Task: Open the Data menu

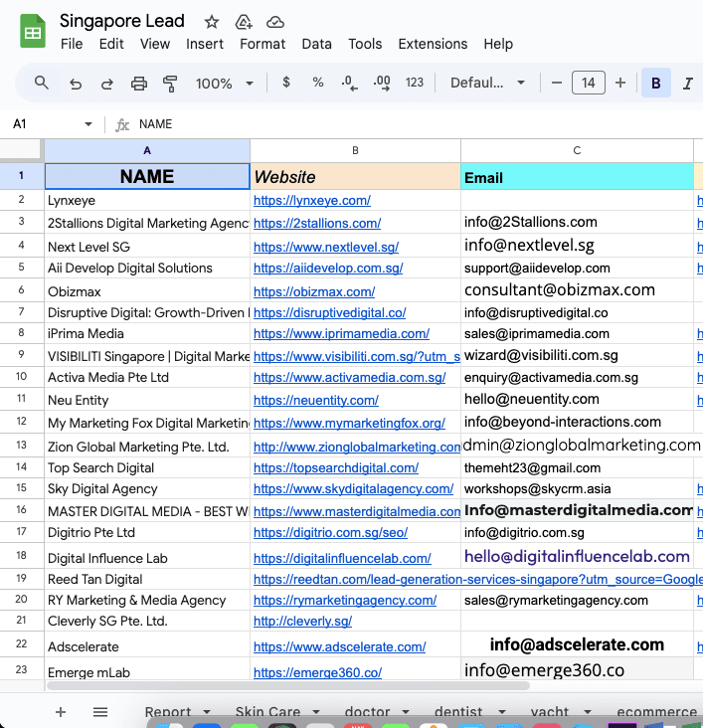Action: pos(316,44)
